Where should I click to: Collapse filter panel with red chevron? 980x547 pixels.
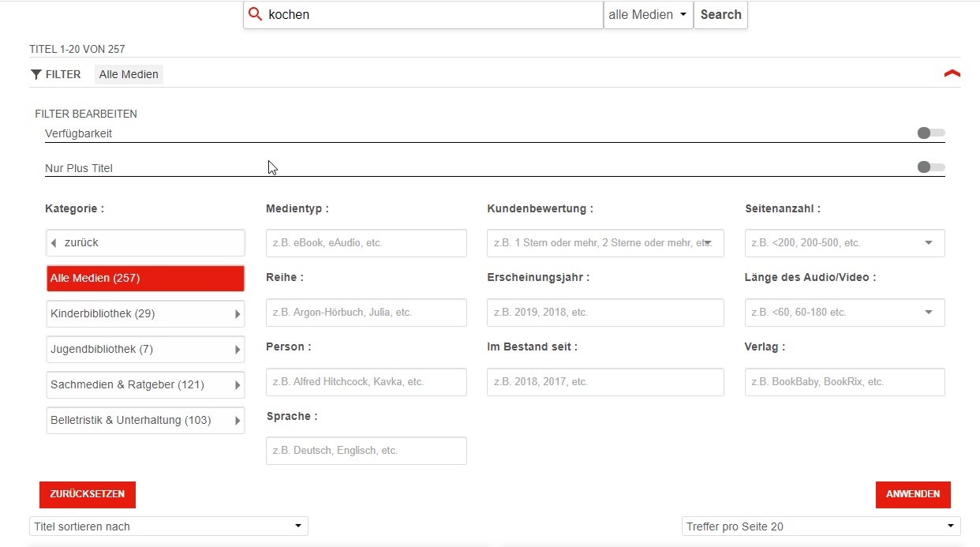point(952,73)
